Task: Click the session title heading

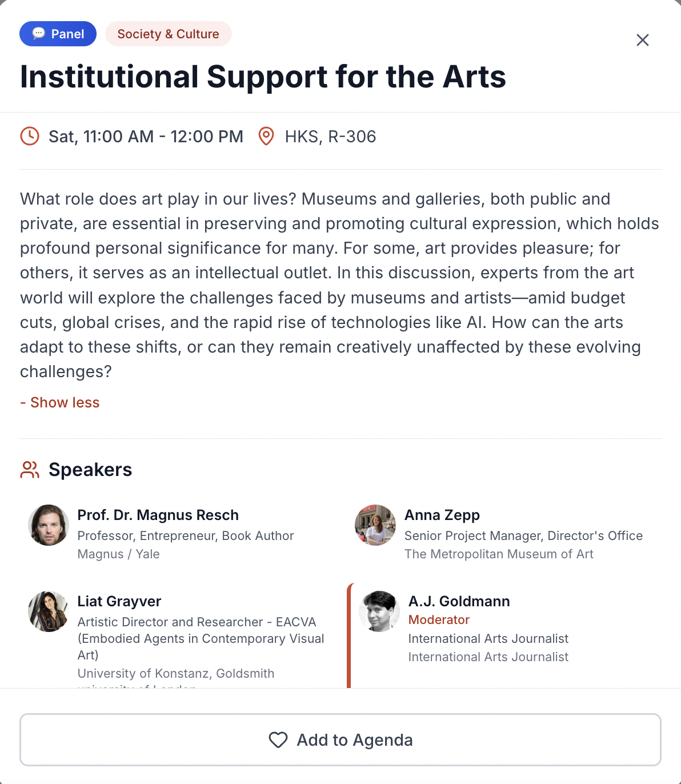Action: tap(263, 77)
